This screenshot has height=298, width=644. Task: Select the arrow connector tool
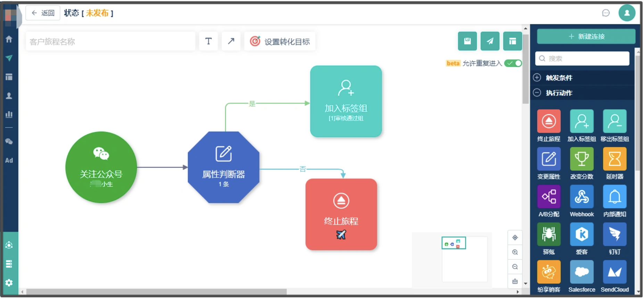pyautogui.click(x=231, y=41)
